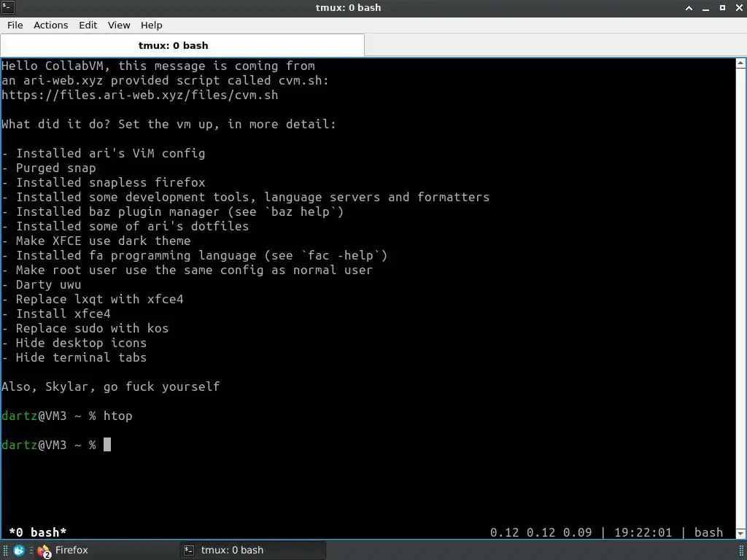The height and width of the screenshot is (560, 747).
Task: Open the File menu
Action: pos(15,26)
